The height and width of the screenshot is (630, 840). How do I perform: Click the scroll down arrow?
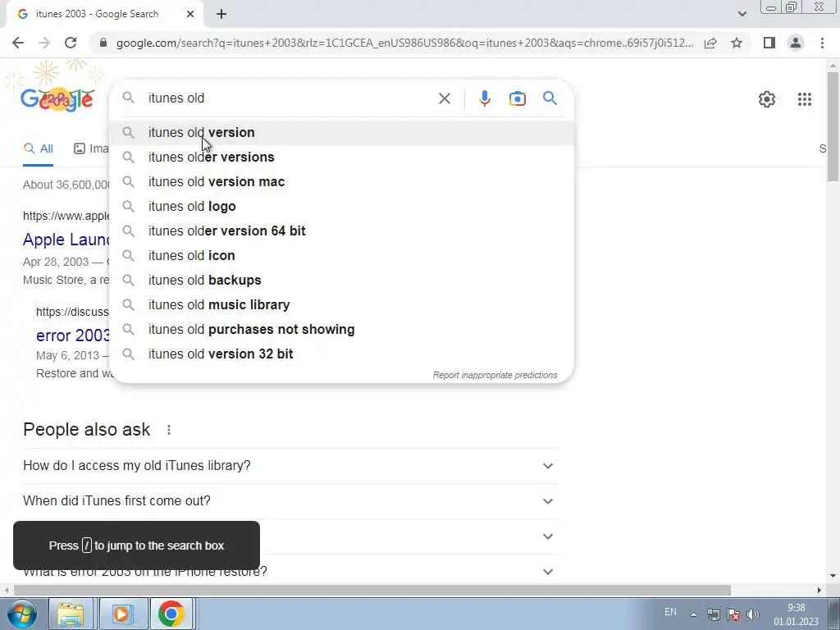tap(833, 576)
